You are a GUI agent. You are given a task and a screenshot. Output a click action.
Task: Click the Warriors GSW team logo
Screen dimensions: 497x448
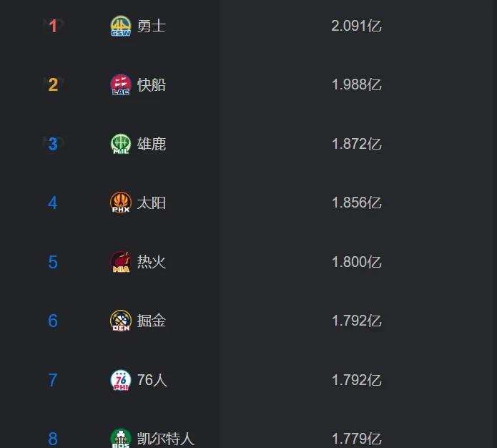coord(120,26)
